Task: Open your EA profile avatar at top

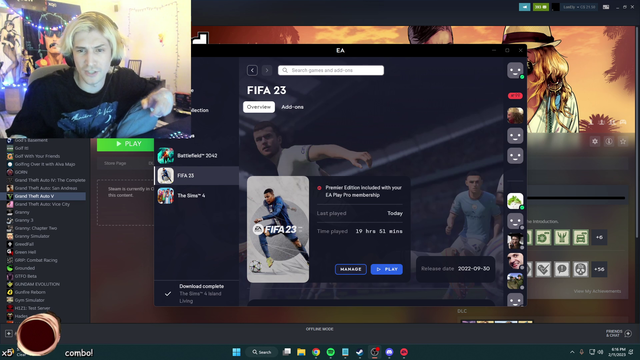Action: pyautogui.click(x=515, y=71)
